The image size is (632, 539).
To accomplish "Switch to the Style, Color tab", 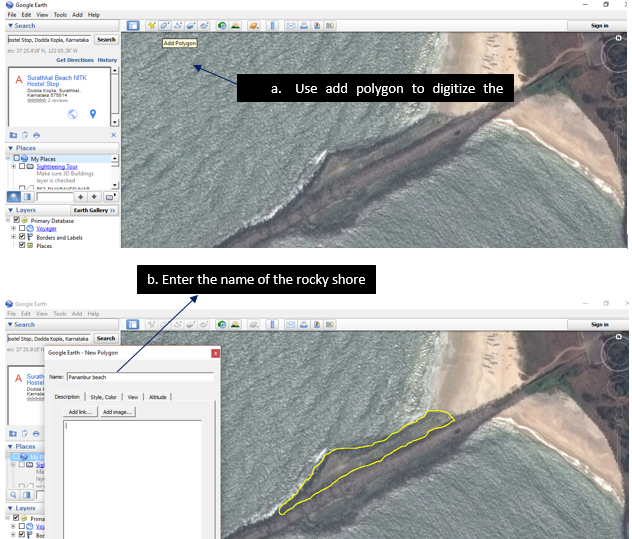I will pos(104,397).
